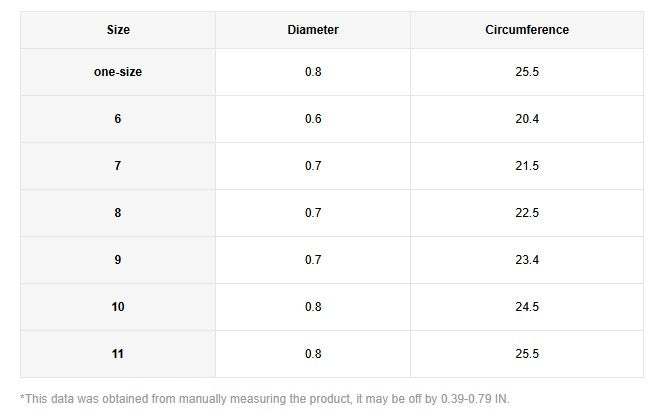Click the circumference value in one-size row
The width and height of the screenshot is (663, 412).
tap(527, 73)
